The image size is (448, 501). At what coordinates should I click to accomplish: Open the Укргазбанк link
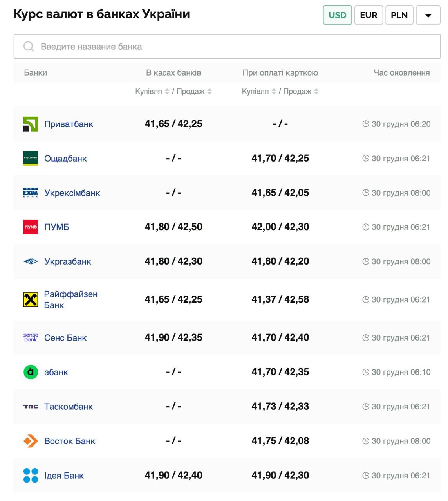pyautogui.click(x=67, y=261)
